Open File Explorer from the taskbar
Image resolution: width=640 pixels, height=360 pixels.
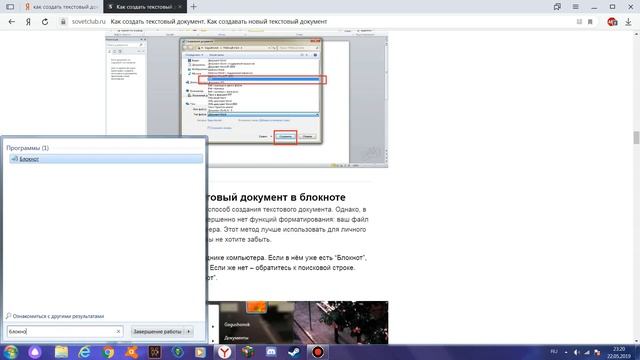coord(62,352)
